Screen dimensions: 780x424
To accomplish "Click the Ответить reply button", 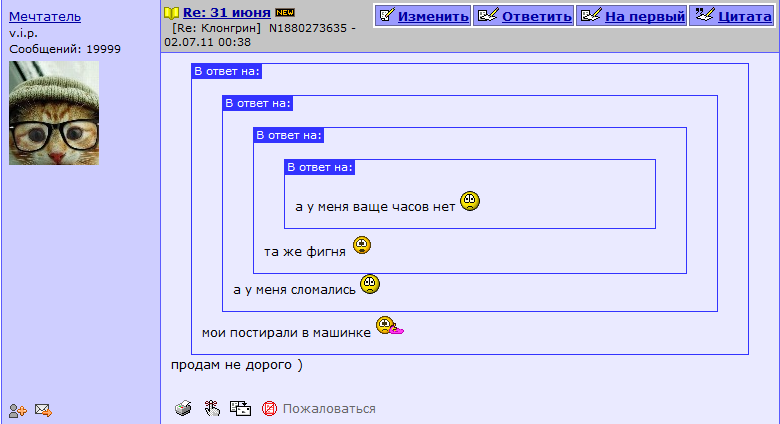I will coord(524,16).
